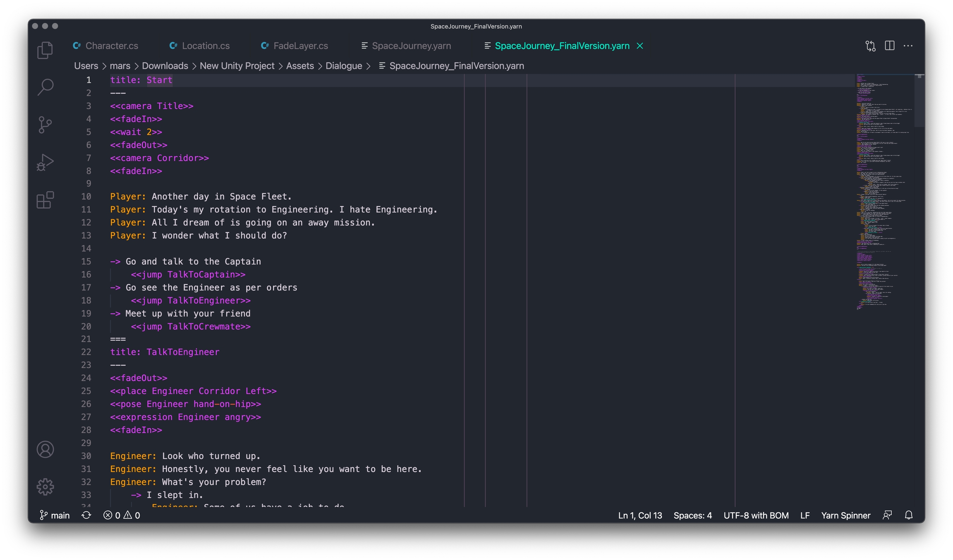Open the Run and Debug view
This screenshot has width=953, height=560.
45,162
